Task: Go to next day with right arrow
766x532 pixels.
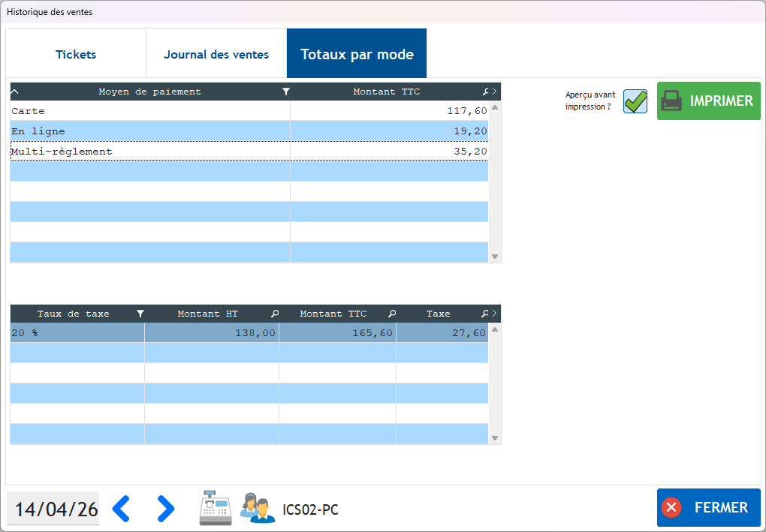Action: (165, 509)
